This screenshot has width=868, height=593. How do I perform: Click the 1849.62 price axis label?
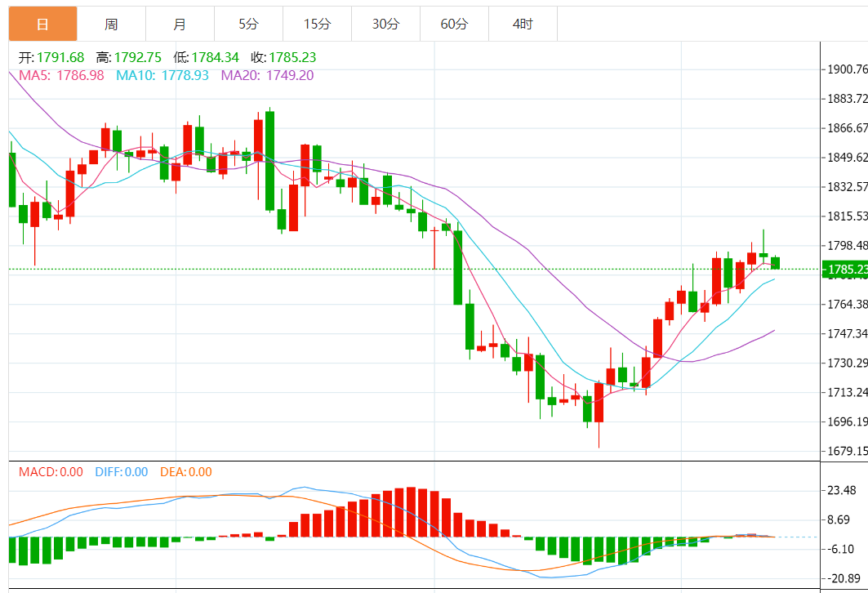[848, 158]
